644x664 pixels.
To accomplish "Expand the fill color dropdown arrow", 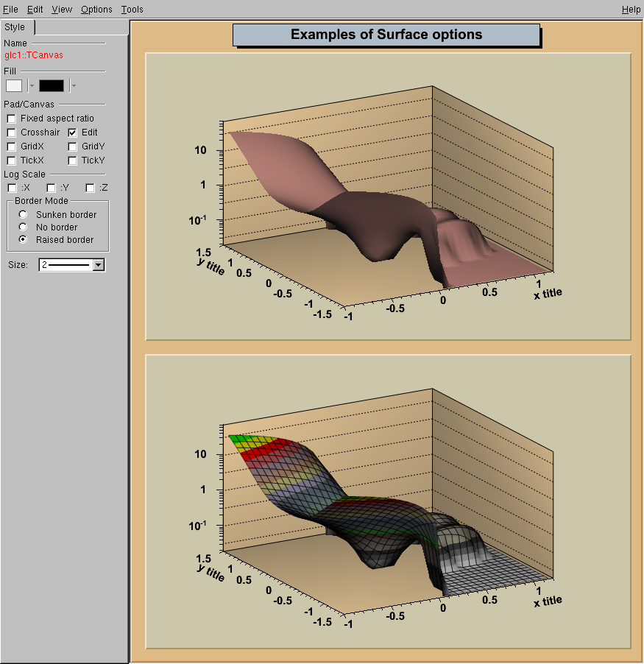I will point(32,85).
